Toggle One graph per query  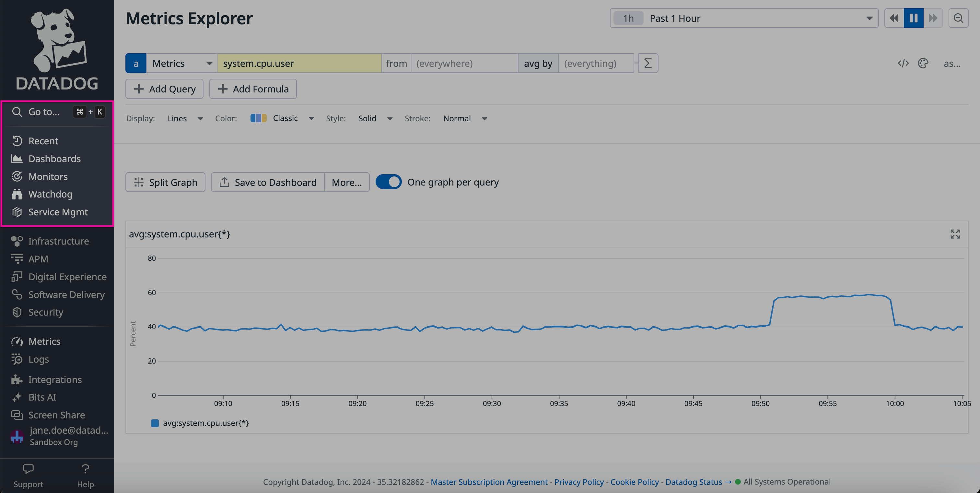(389, 182)
